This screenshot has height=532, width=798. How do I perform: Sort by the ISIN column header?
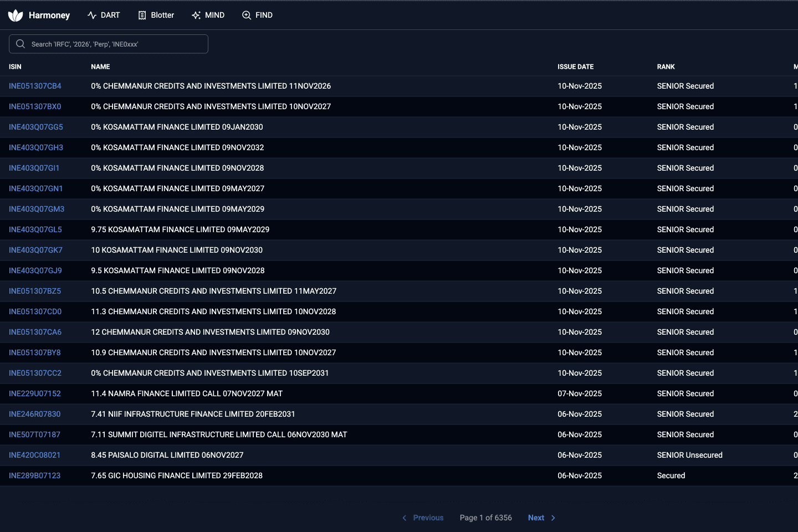coord(15,66)
